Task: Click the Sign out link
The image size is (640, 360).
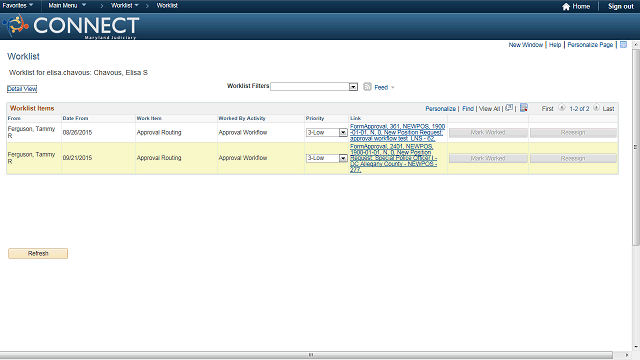Action: [x=620, y=7]
